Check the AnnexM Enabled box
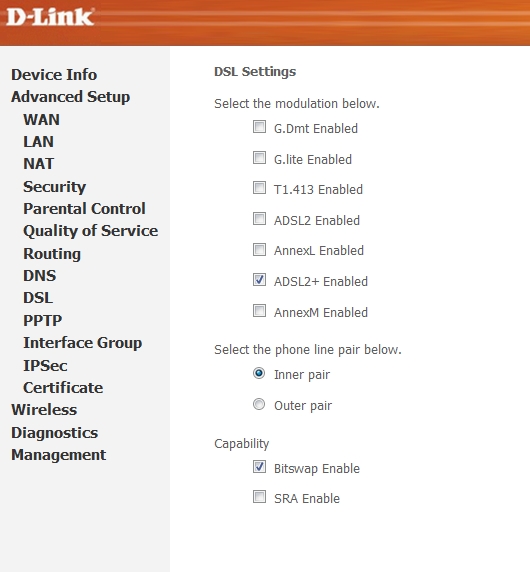 pyautogui.click(x=259, y=311)
